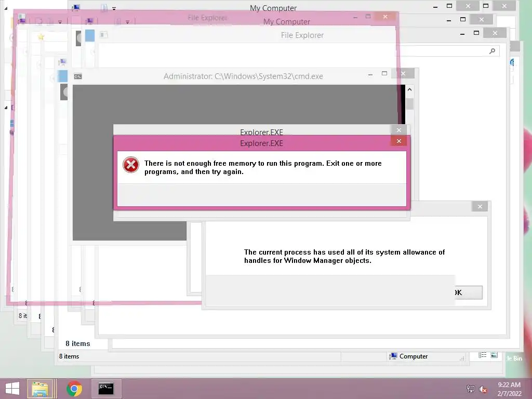The height and width of the screenshot is (399, 532).
Task: Open the top My Computer quick access dropdown
Action: pos(114,8)
